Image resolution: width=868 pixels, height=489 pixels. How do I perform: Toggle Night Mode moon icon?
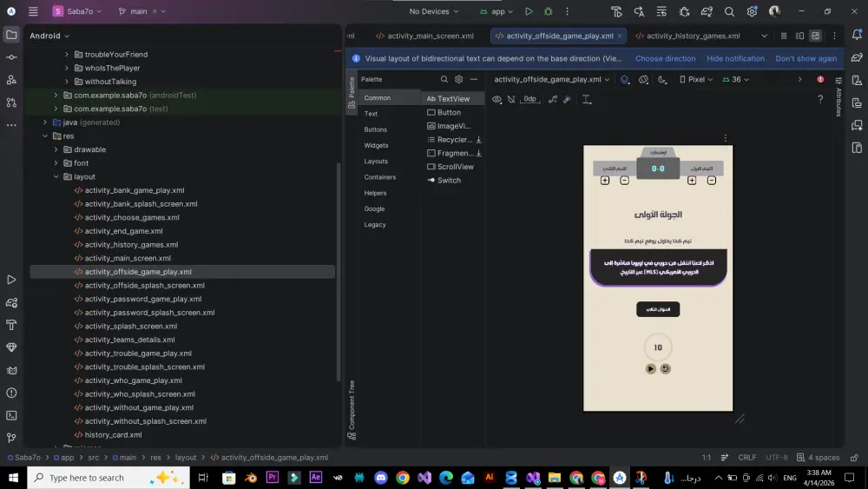[662, 79]
